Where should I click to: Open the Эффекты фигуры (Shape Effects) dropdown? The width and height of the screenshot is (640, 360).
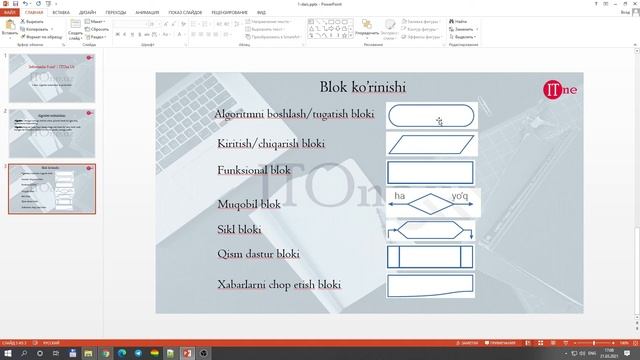421,37
